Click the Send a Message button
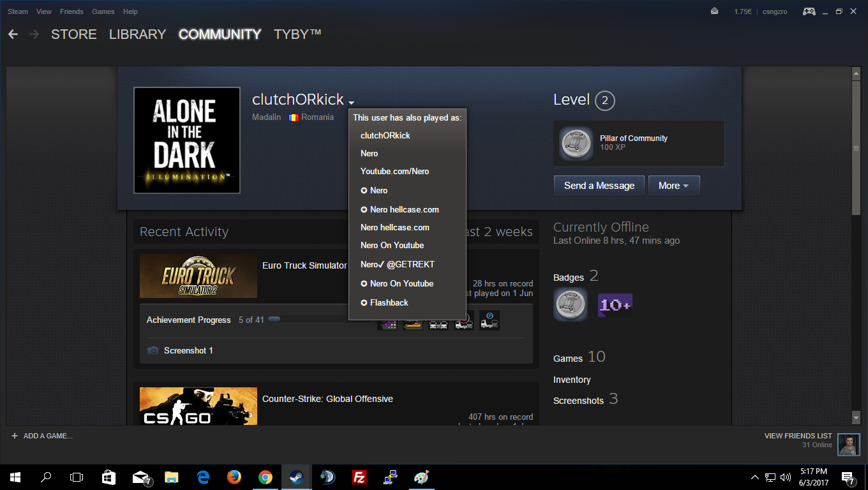Image resolution: width=868 pixels, height=490 pixels. (x=599, y=186)
